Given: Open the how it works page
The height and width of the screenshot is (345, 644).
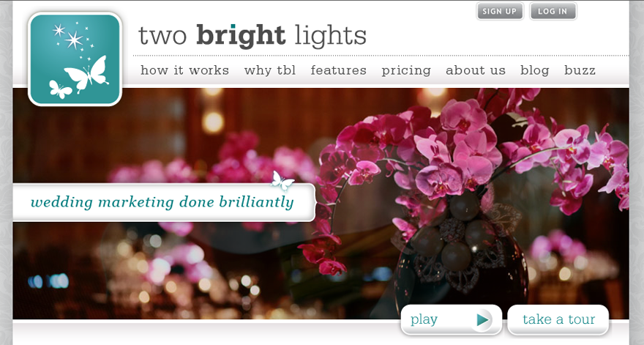Looking at the screenshot, I should pyautogui.click(x=184, y=70).
